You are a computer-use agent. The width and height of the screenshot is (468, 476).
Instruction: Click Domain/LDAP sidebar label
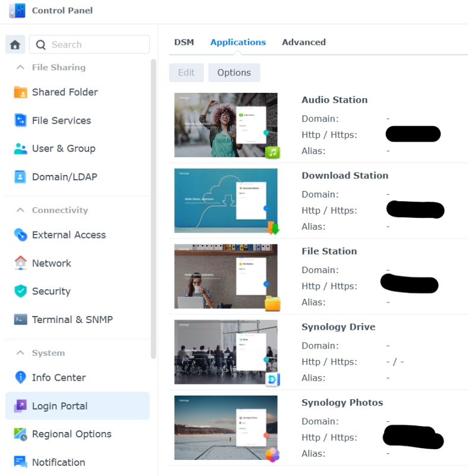point(65,177)
